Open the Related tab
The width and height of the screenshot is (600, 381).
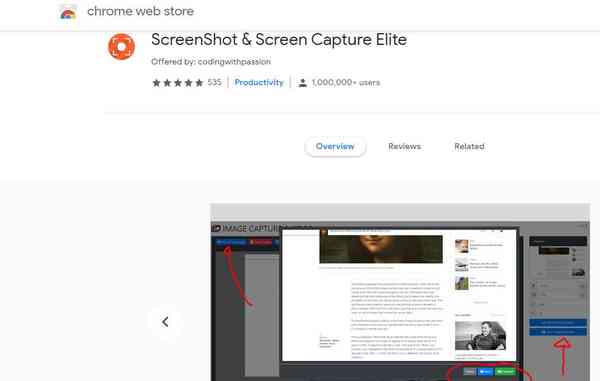coord(469,147)
